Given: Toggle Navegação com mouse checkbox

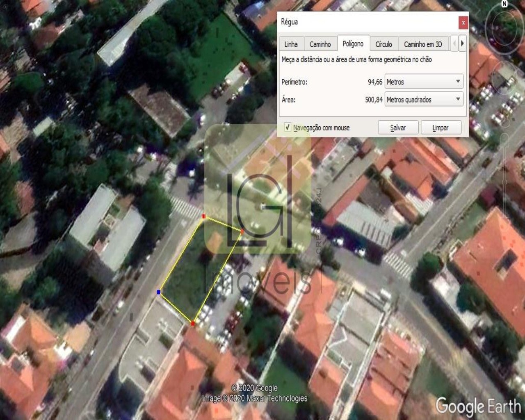Looking at the screenshot, I should pyautogui.click(x=288, y=127).
